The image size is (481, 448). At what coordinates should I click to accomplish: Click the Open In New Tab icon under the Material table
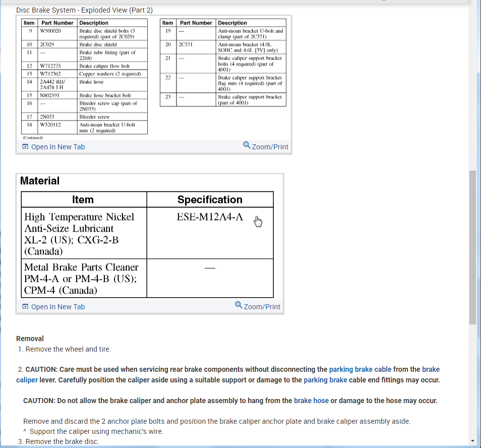pyautogui.click(x=25, y=307)
